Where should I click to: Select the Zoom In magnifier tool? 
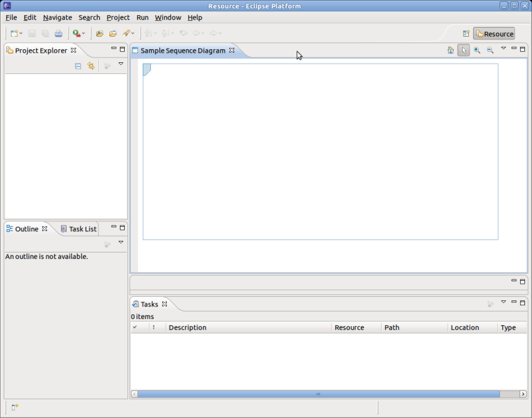click(477, 51)
